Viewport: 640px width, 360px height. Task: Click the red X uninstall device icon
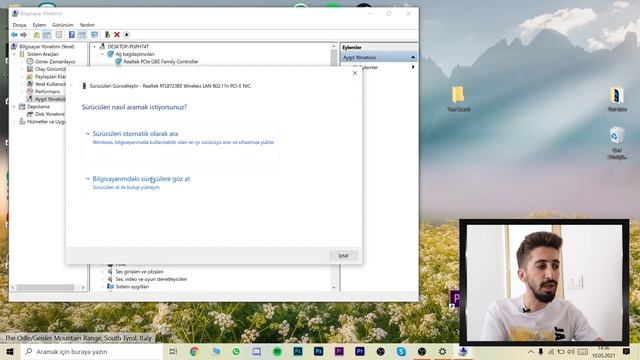(x=117, y=35)
